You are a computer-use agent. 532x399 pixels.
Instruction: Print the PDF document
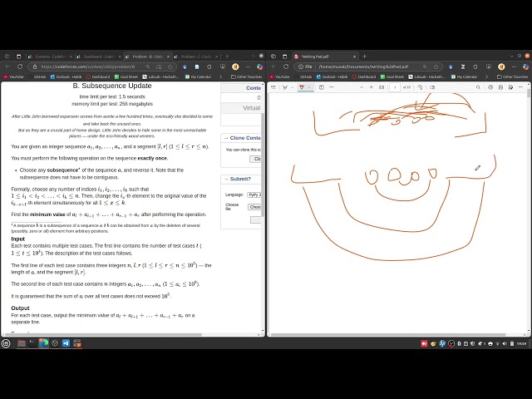tap(490, 87)
